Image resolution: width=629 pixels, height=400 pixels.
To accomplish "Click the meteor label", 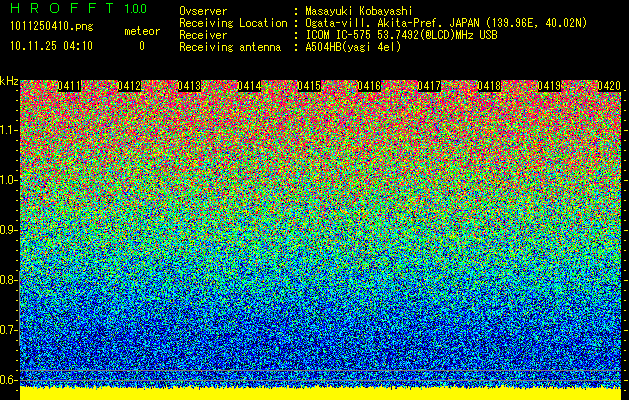I will pos(142,31).
